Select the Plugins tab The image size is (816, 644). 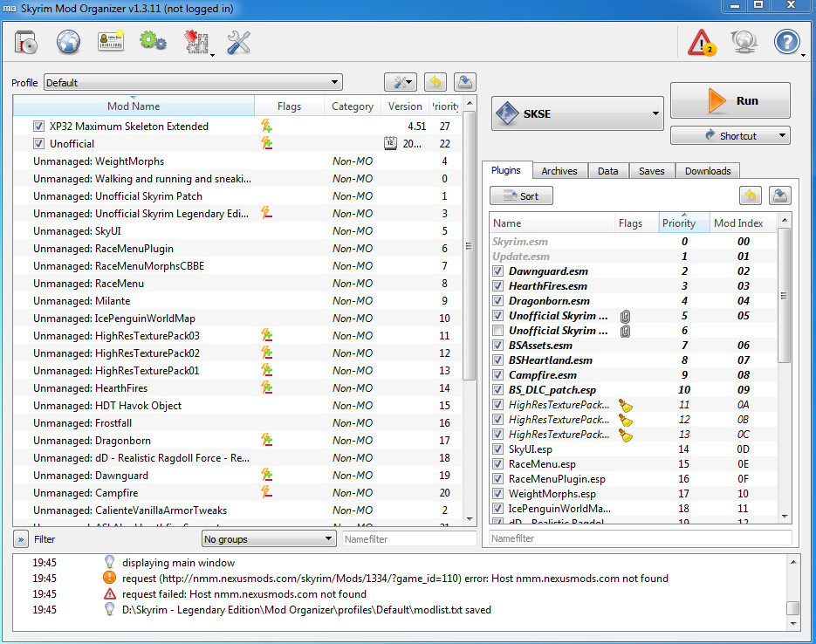[506, 170]
